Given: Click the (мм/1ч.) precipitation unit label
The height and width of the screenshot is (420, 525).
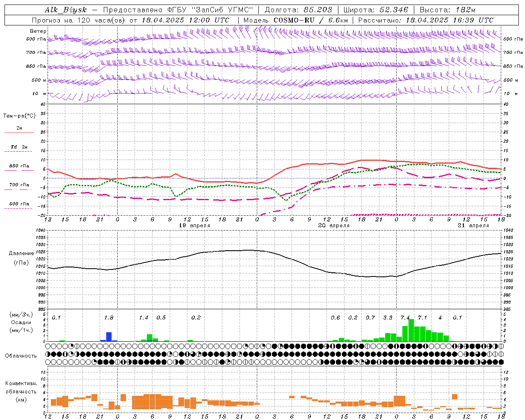Looking at the screenshot, I should (x=21, y=330).
